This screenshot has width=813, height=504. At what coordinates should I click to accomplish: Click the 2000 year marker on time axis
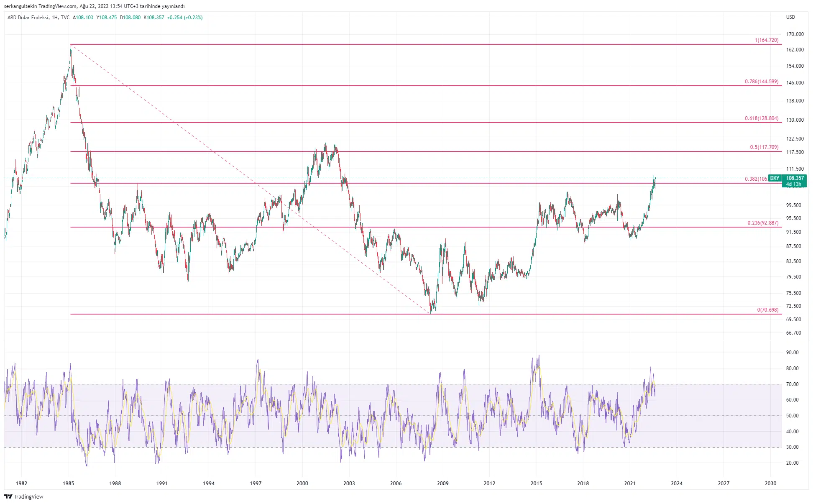(x=302, y=483)
